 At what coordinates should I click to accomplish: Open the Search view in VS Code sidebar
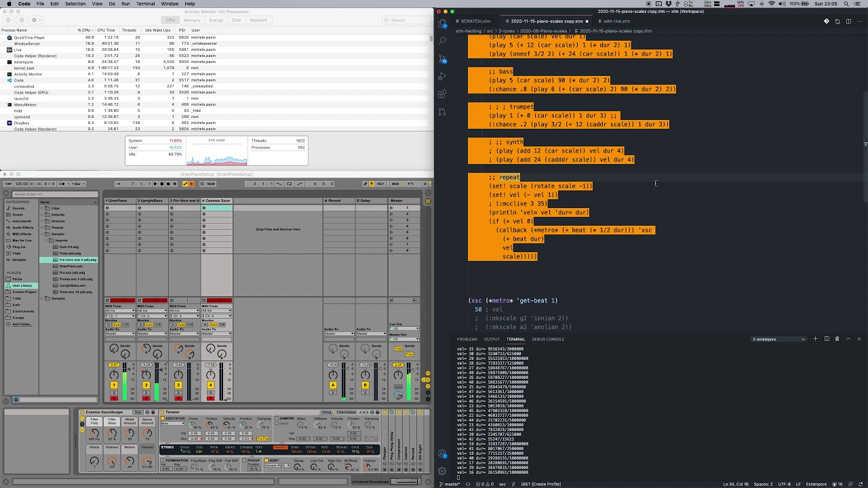click(442, 41)
